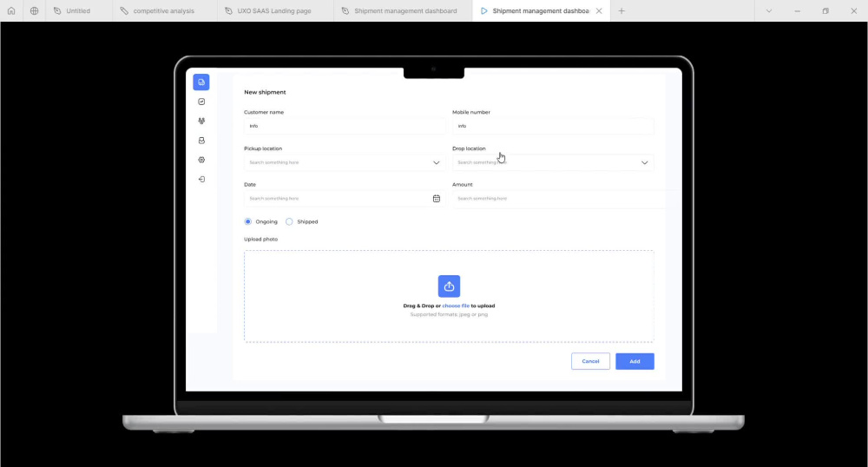Select the Shipped radio button
The image size is (868, 467).
point(289,221)
